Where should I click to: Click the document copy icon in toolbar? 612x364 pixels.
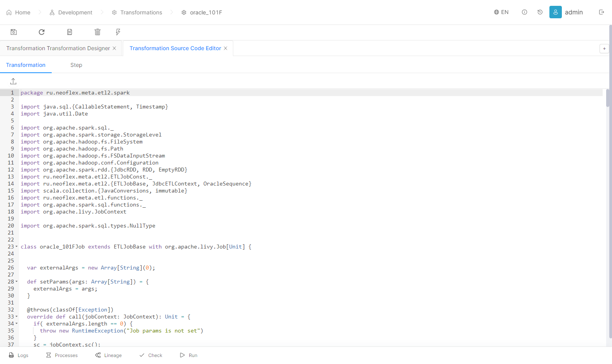point(70,32)
